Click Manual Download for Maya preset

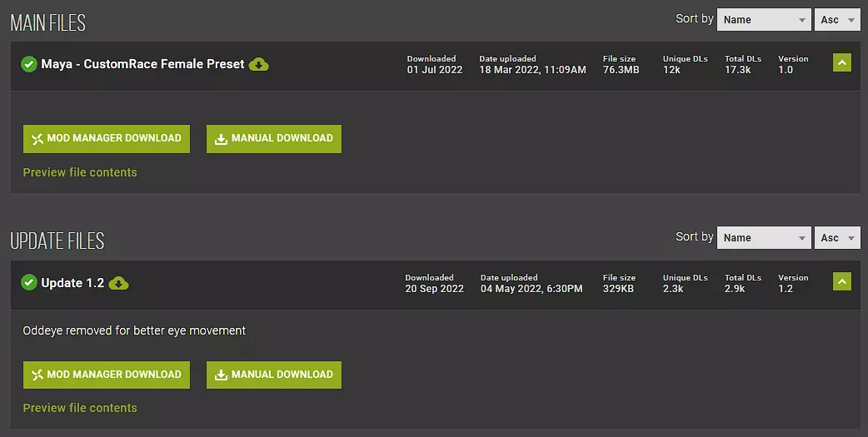(274, 139)
